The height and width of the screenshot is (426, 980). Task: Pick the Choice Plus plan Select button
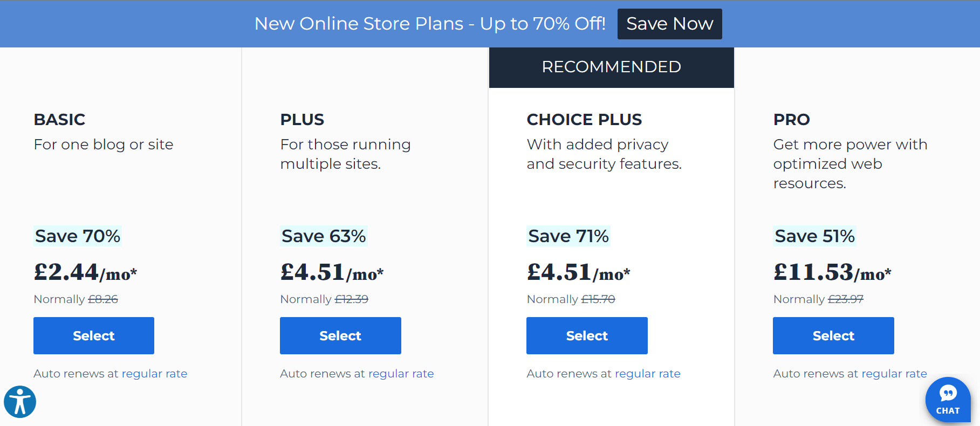pos(587,335)
